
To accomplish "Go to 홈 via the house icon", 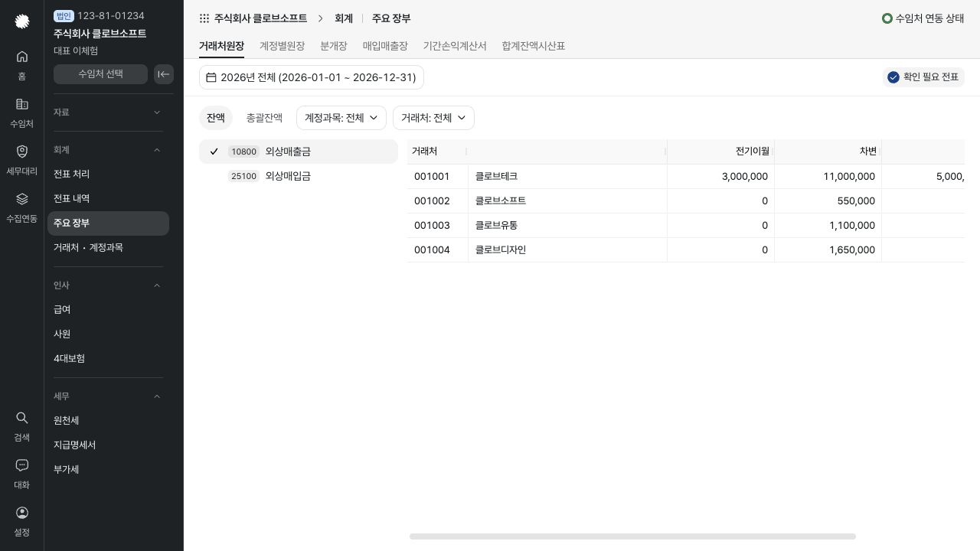I will pos(22,57).
